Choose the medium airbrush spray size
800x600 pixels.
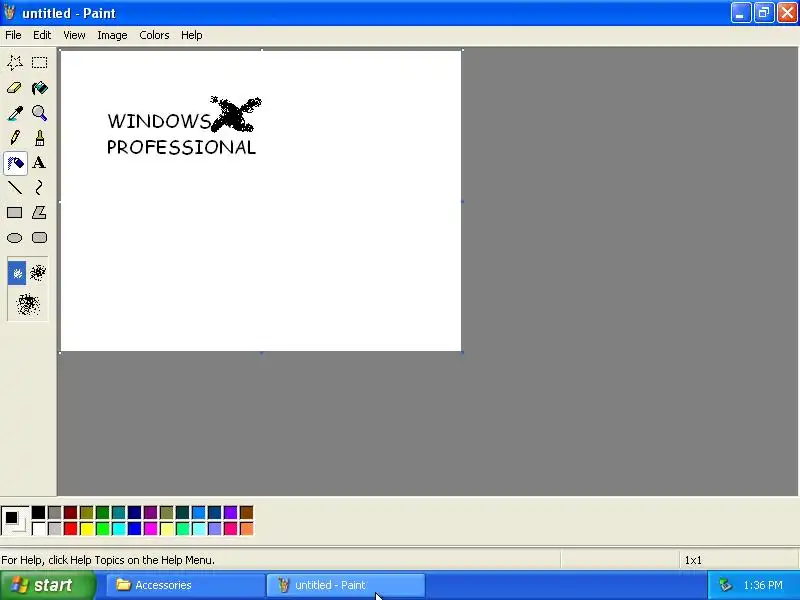point(38,273)
